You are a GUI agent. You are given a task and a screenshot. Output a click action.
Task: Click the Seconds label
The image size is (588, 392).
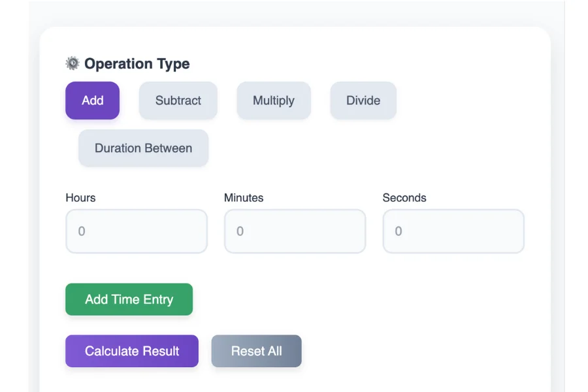(404, 198)
